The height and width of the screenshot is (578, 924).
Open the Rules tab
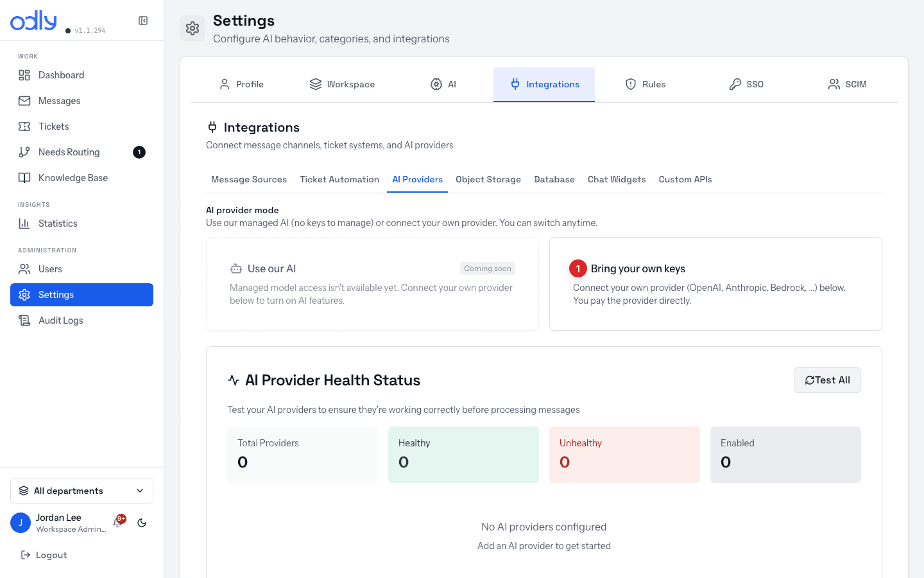click(645, 84)
